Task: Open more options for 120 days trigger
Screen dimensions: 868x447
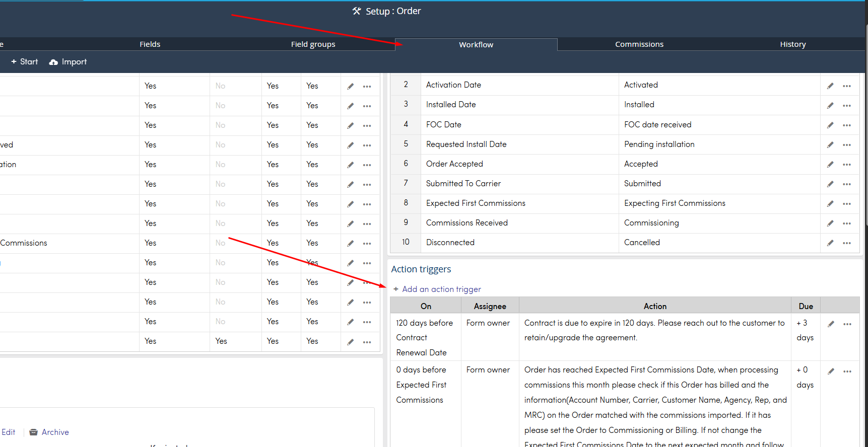Action: [847, 324]
